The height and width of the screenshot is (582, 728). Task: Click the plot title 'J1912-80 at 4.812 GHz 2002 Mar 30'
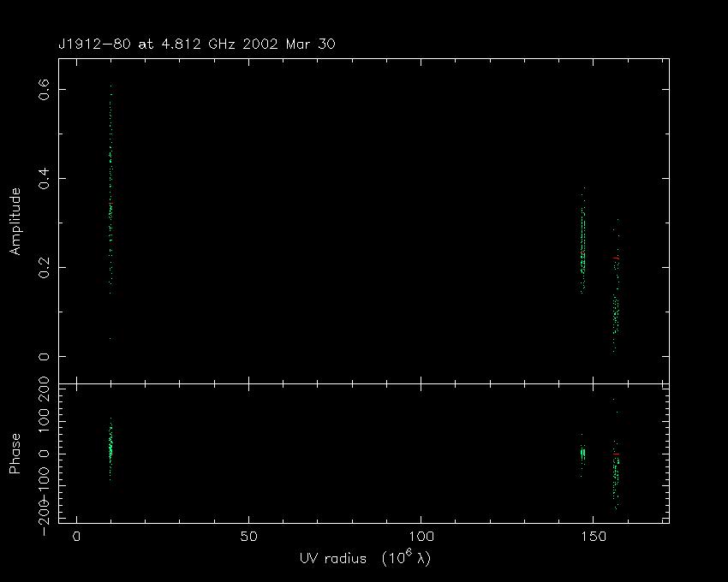196,45
